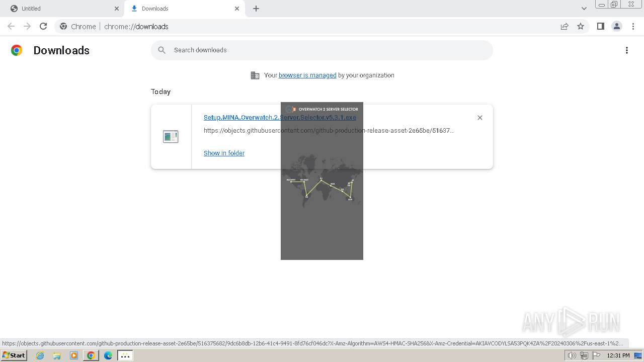The image size is (644, 362).
Task: Go forward to the next page
Action: pos(27,26)
